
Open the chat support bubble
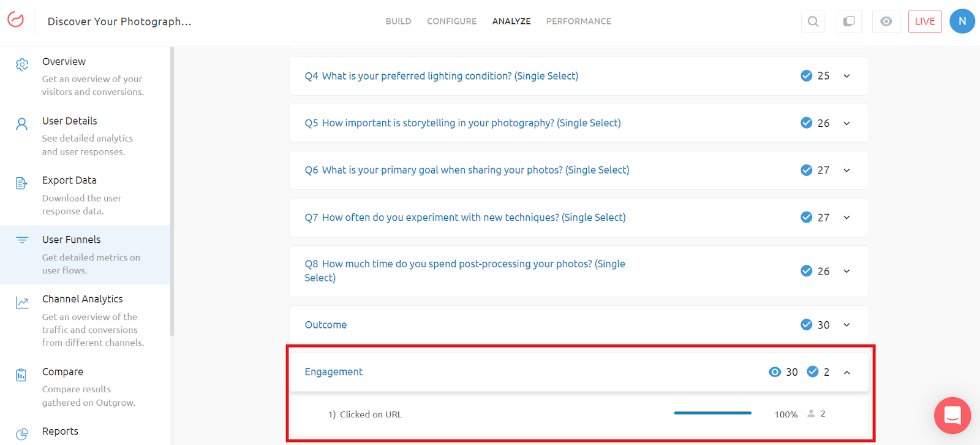952,415
